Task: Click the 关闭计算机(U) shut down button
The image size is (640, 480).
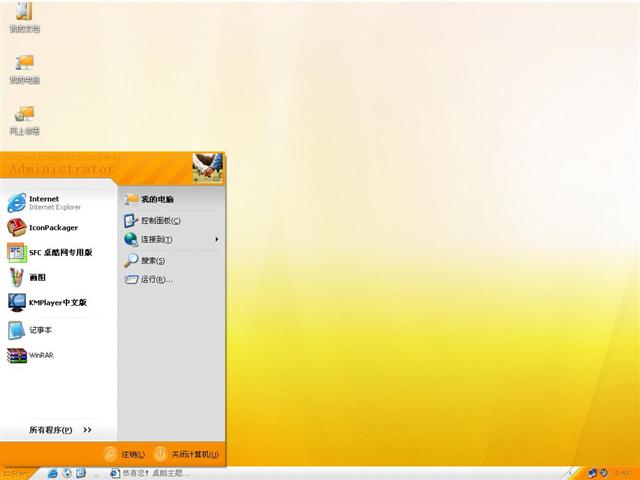Action: click(x=186, y=454)
